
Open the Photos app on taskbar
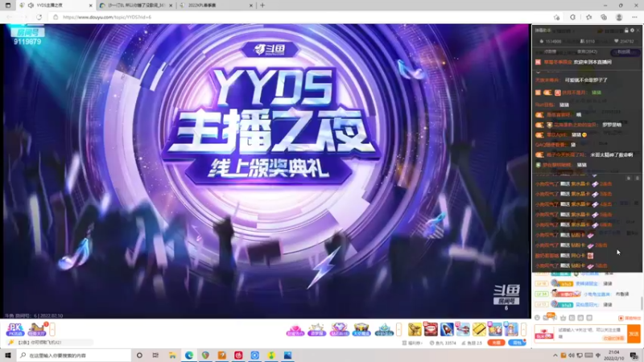(287, 355)
